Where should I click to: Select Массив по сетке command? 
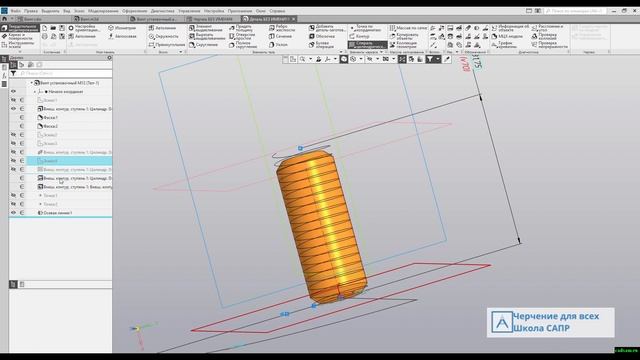(x=408, y=28)
